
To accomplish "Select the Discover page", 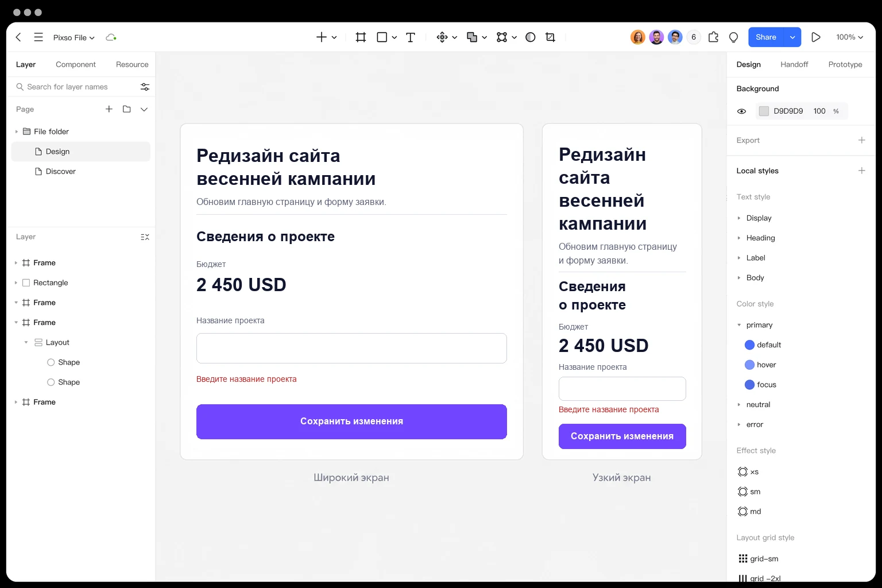I will click(x=80, y=172).
